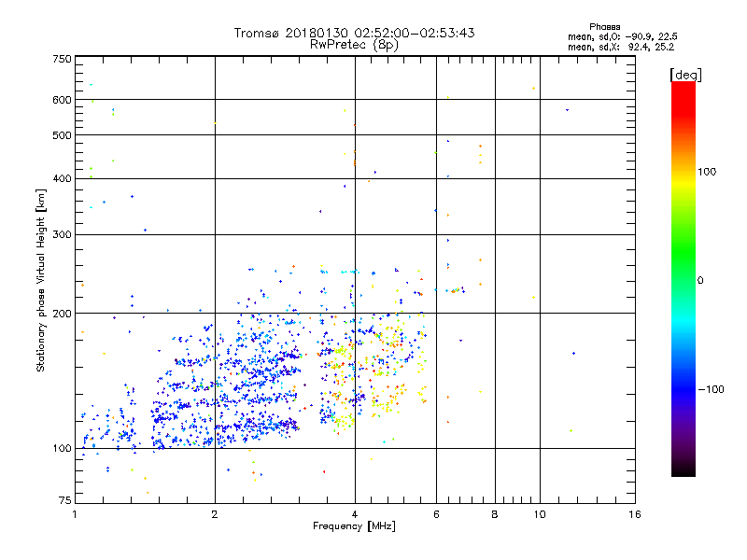Image resolution: width=747 pixels, height=560 pixels.
Task: Click the colorbar tick label '-100'
Action: click(x=711, y=389)
